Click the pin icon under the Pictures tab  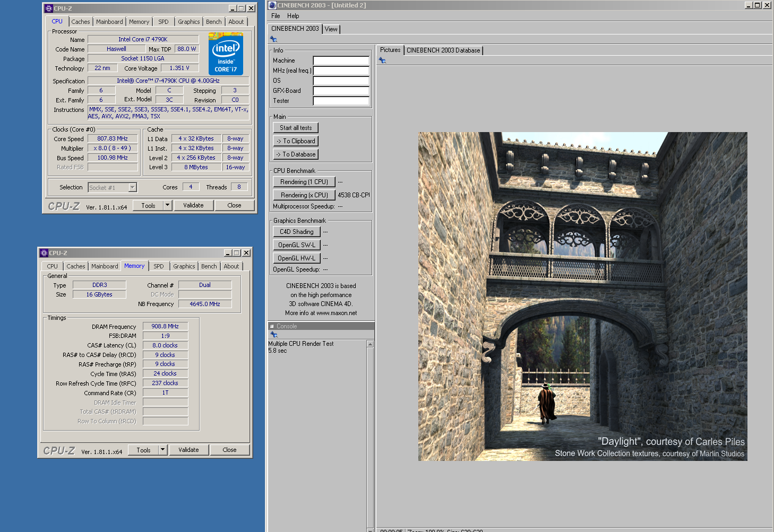(x=382, y=60)
